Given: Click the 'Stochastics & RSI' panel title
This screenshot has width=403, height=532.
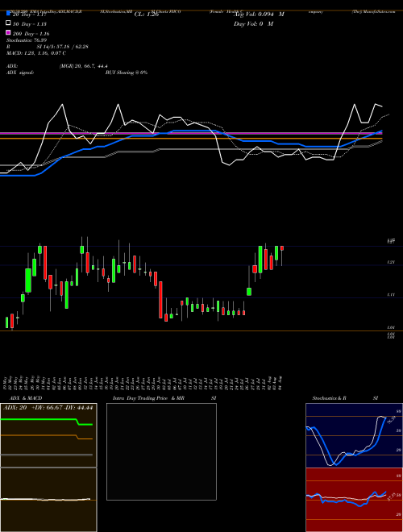Looking at the screenshot, I should coord(345,398).
